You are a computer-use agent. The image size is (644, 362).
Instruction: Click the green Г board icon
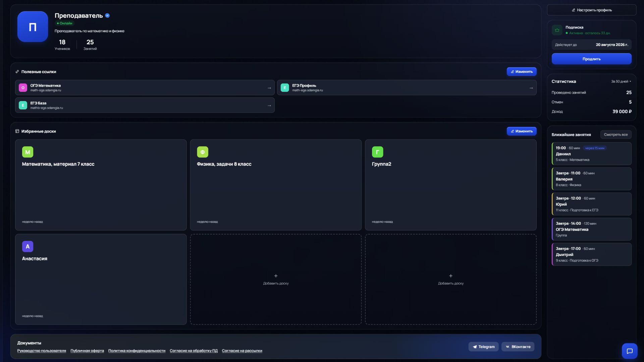coord(377,152)
